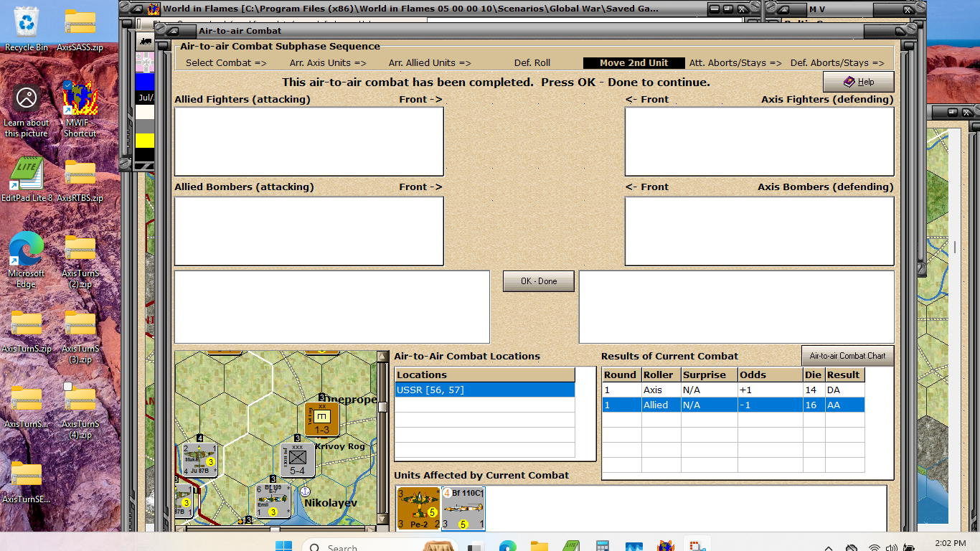Click the Die column header

(x=813, y=375)
